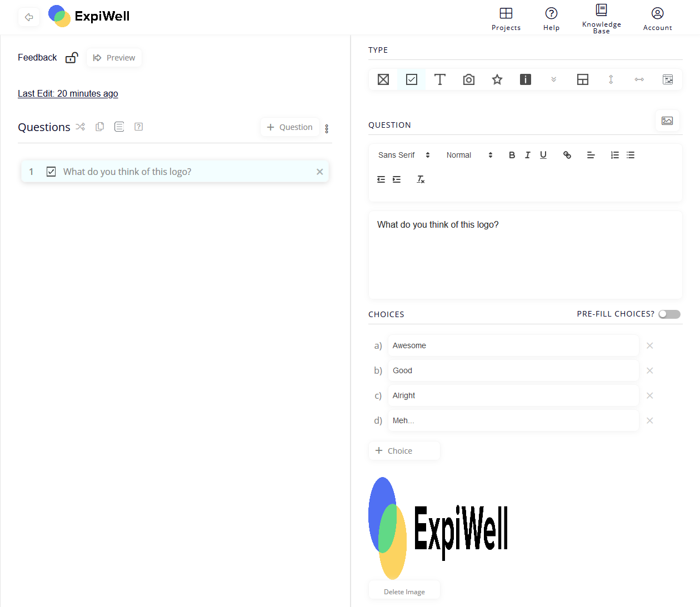Decrease text indent
Image resolution: width=700 pixels, height=607 pixels.
pos(381,179)
